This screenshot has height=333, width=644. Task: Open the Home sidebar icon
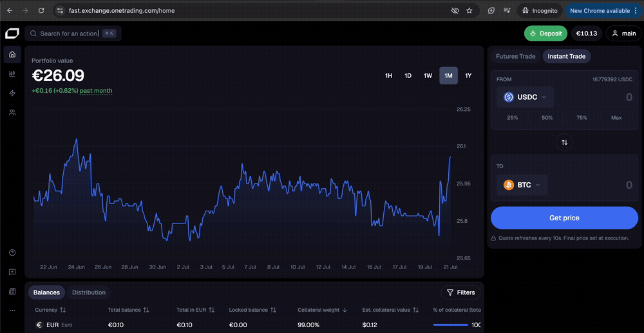click(x=12, y=54)
